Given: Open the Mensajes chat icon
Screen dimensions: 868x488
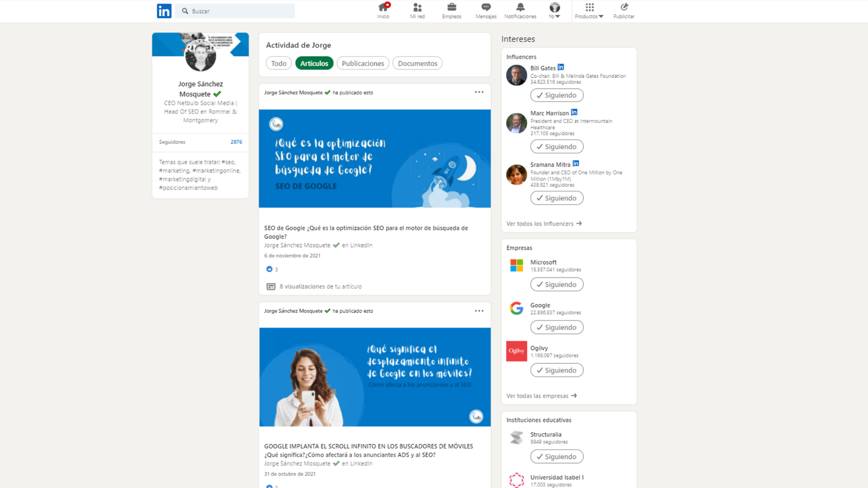Looking at the screenshot, I should point(486,8).
